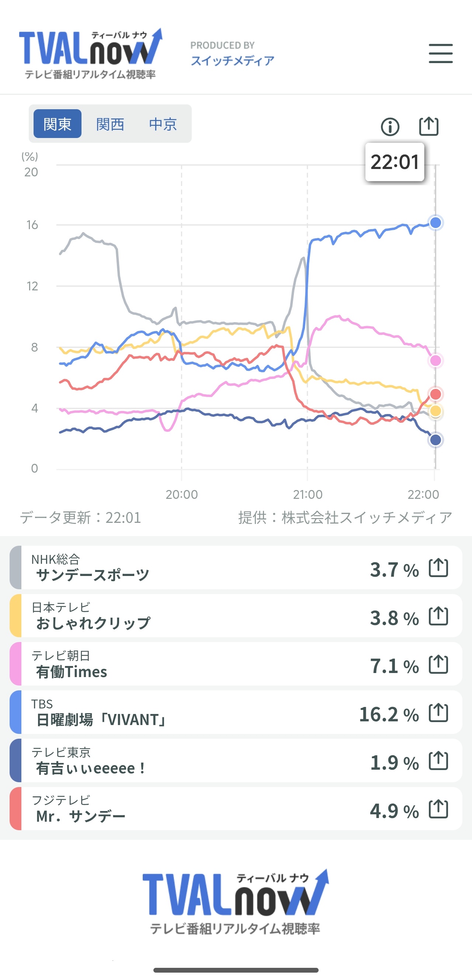Select the フジテレビ red color swatch
The image size is (472, 980).
(x=15, y=808)
